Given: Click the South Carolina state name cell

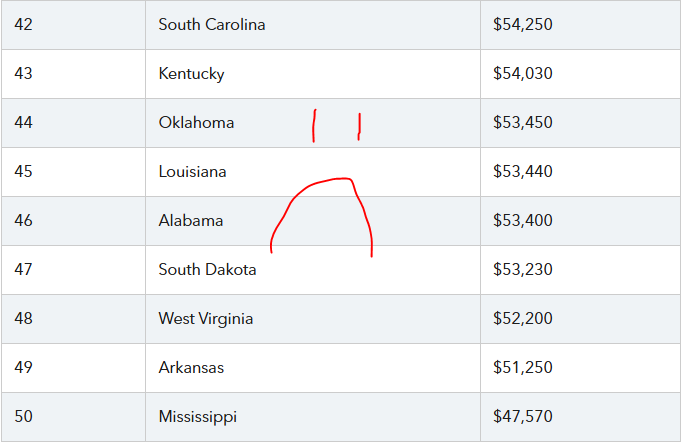Looking at the screenshot, I should [x=212, y=25].
